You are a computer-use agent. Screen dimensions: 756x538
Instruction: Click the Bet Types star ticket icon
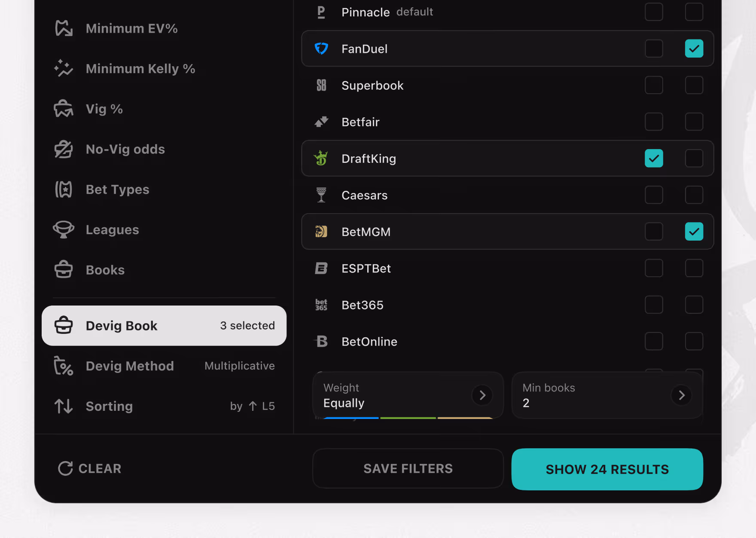coord(64,190)
